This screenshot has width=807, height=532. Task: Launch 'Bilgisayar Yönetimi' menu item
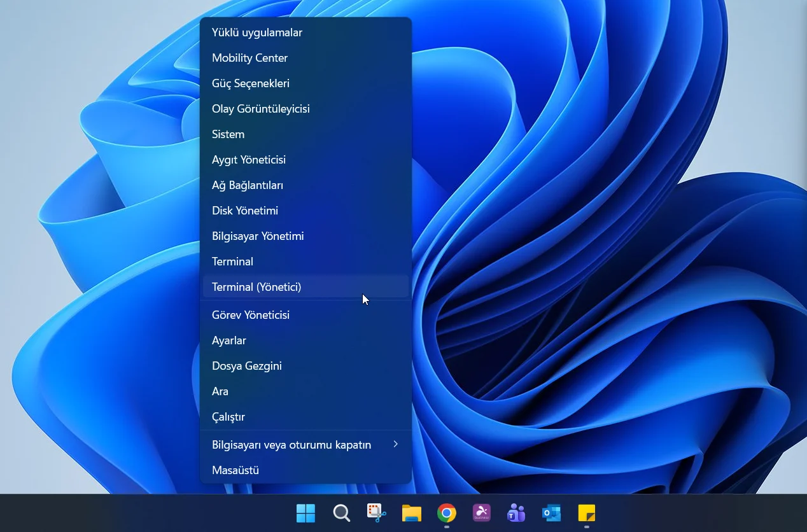click(306, 236)
